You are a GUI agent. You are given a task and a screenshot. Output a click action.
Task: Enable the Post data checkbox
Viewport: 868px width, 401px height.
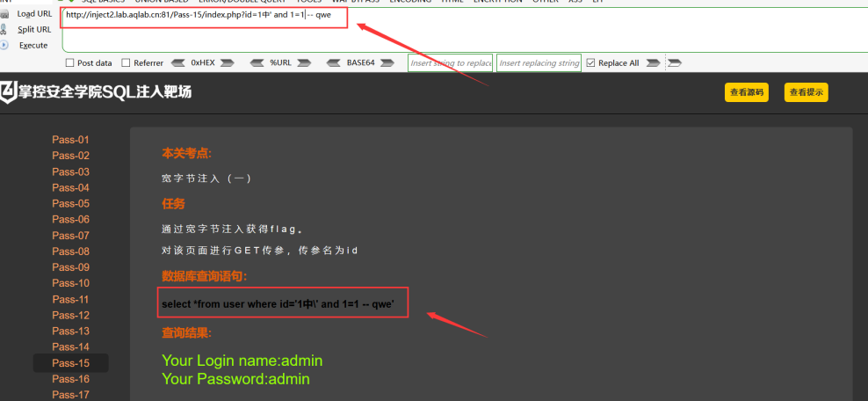pos(69,63)
